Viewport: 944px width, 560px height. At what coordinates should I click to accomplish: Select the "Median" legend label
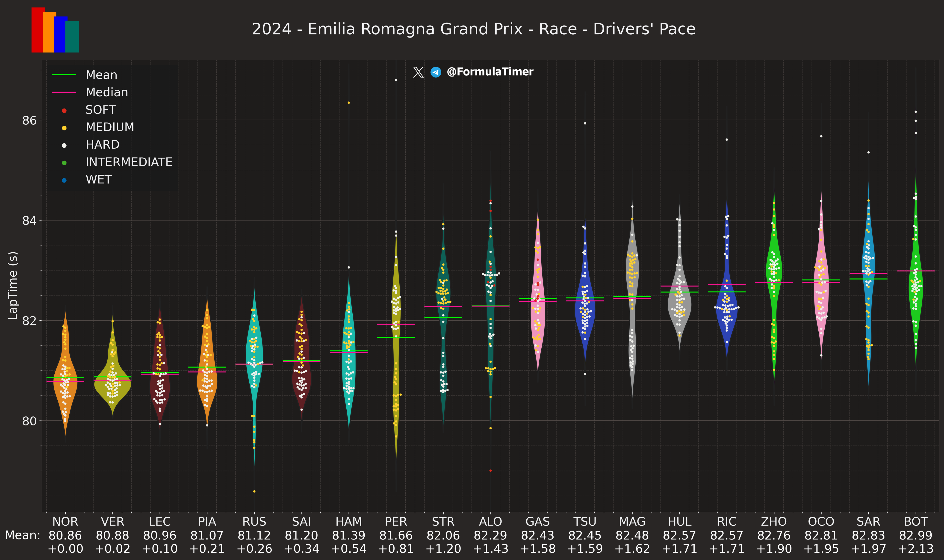point(107,92)
